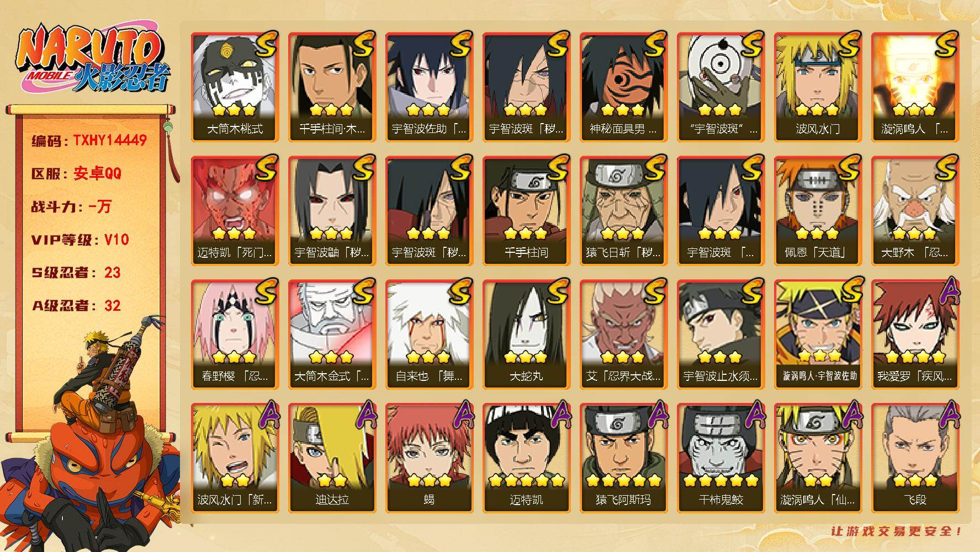
Task: Click the Naruto Mobile 火影忍者 logo
Action: coord(91,59)
